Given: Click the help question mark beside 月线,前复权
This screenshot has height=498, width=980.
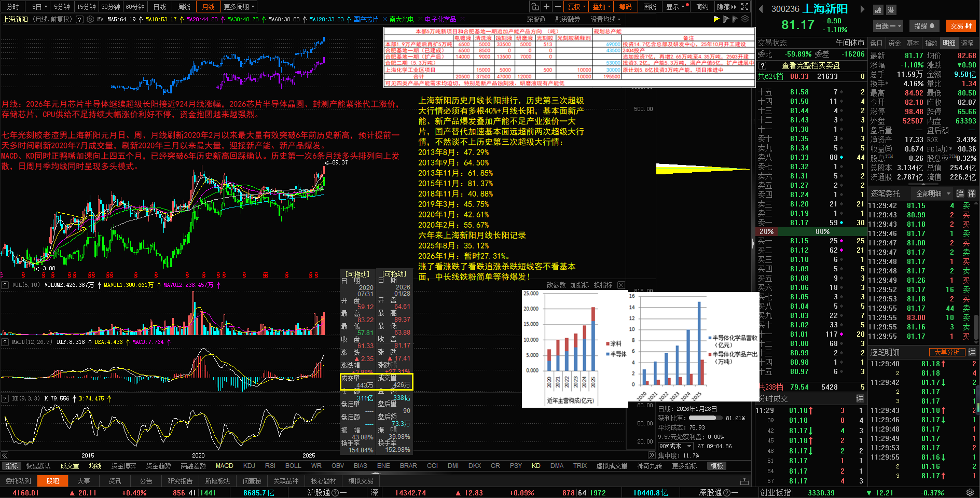Looking at the screenshot, I should click(79, 19).
